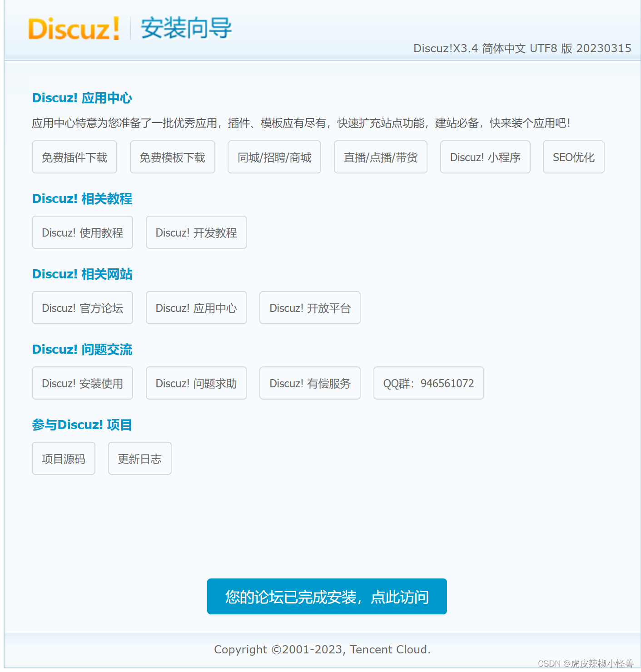Visit Discuz! 开放平台
This screenshot has height=672, width=641.
[x=310, y=308]
